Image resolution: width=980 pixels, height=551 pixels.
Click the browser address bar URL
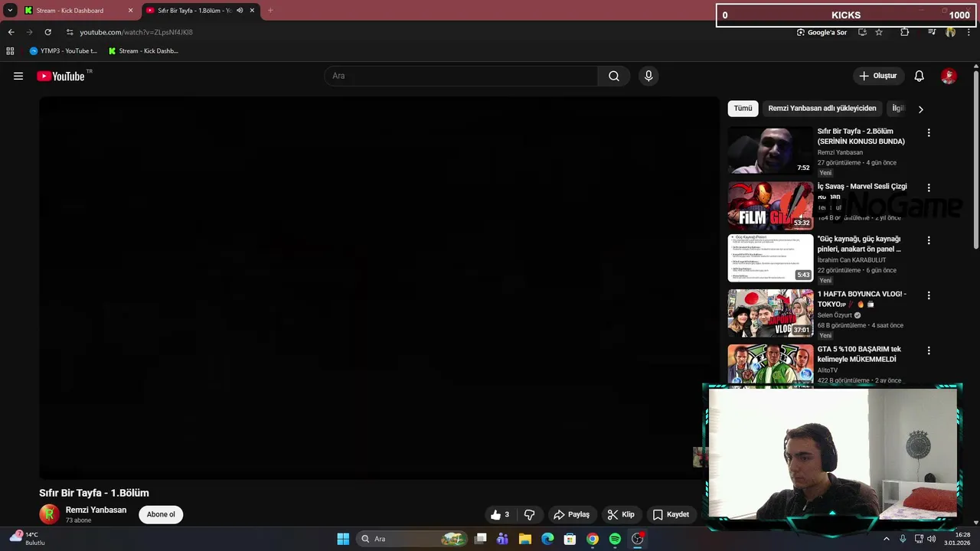[136, 32]
